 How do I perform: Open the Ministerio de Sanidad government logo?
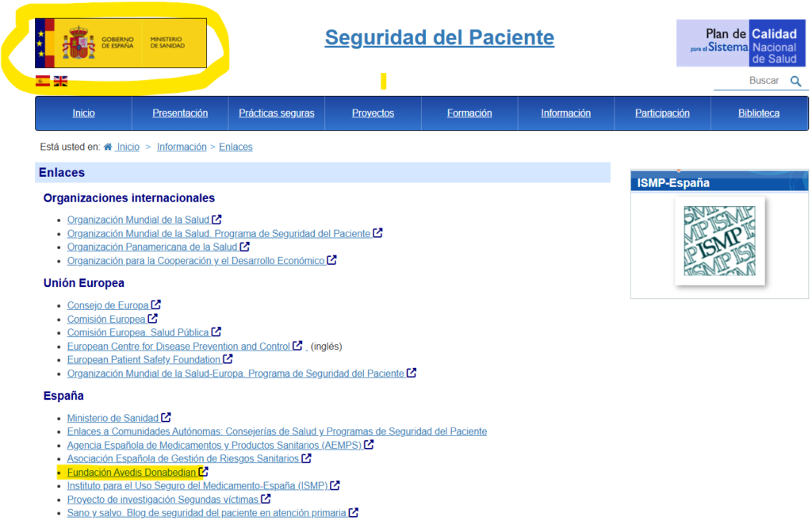tap(119, 43)
